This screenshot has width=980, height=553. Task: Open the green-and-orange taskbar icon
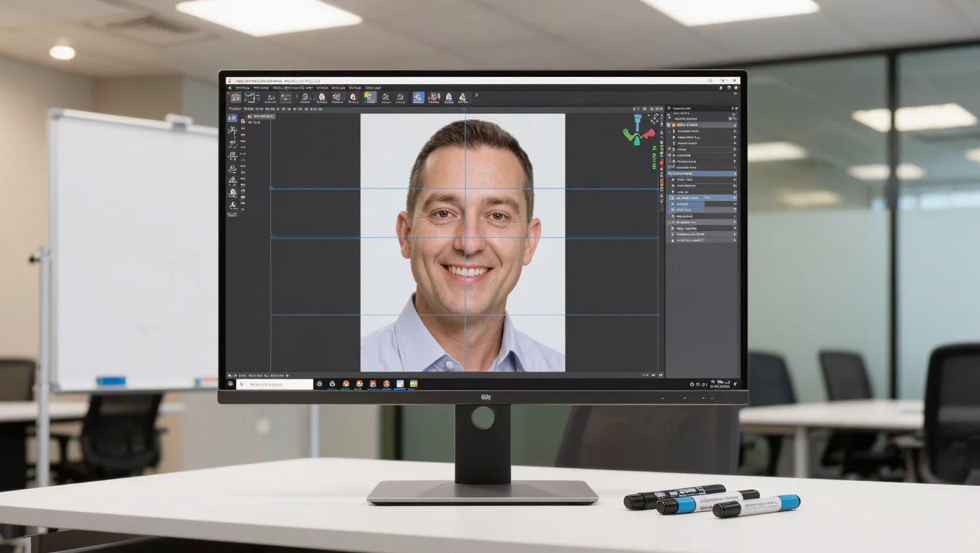[x=414, y=384]
